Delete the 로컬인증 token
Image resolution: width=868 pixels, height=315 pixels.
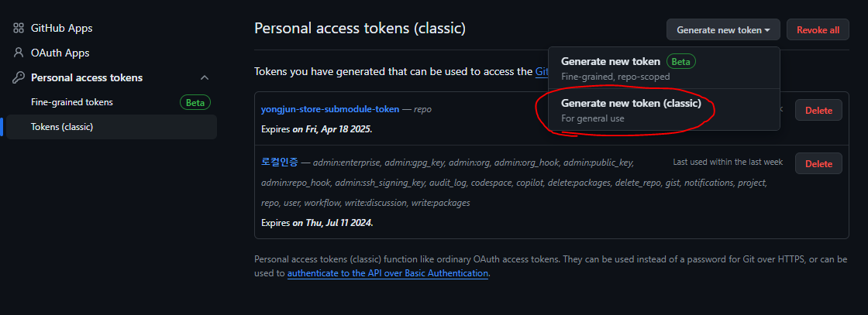click(818, 163)
